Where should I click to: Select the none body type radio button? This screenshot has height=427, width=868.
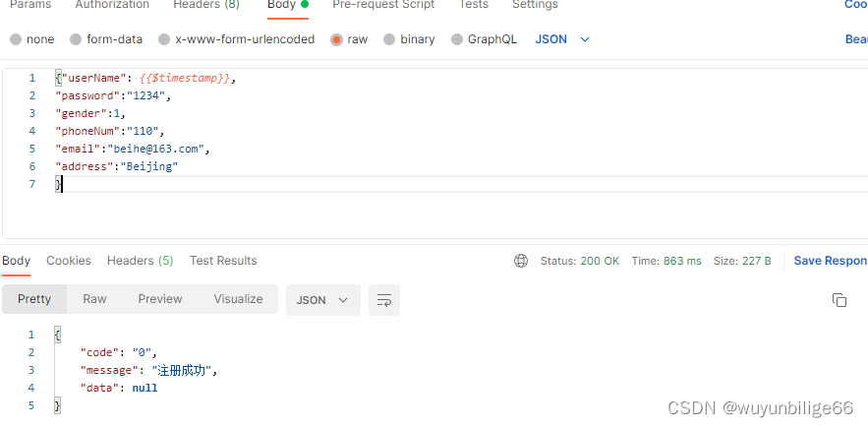(x=16, y=39)
